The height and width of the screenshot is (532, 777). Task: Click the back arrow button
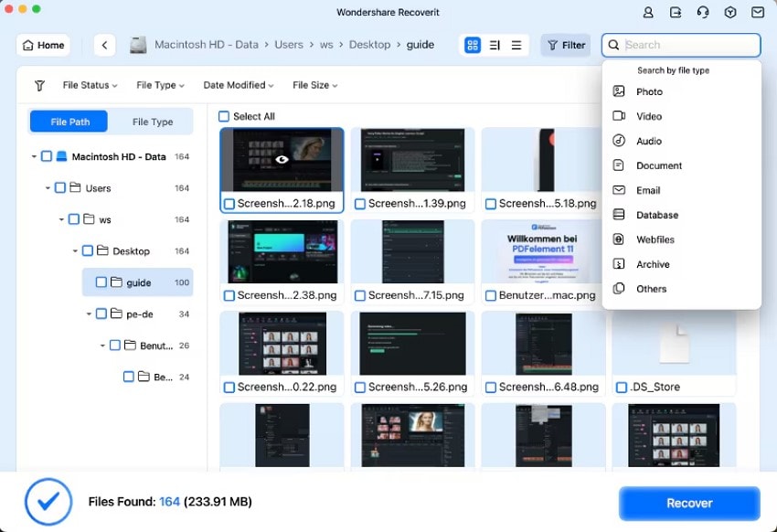[x=104, y=45]
